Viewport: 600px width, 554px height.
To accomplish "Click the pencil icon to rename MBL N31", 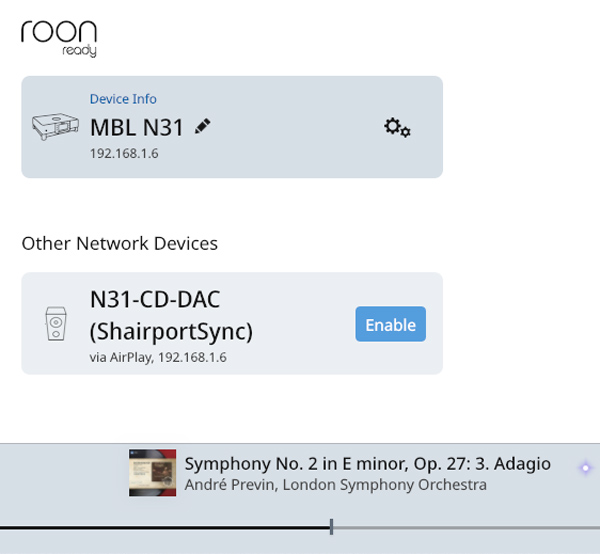I will (x=203, y=127).
